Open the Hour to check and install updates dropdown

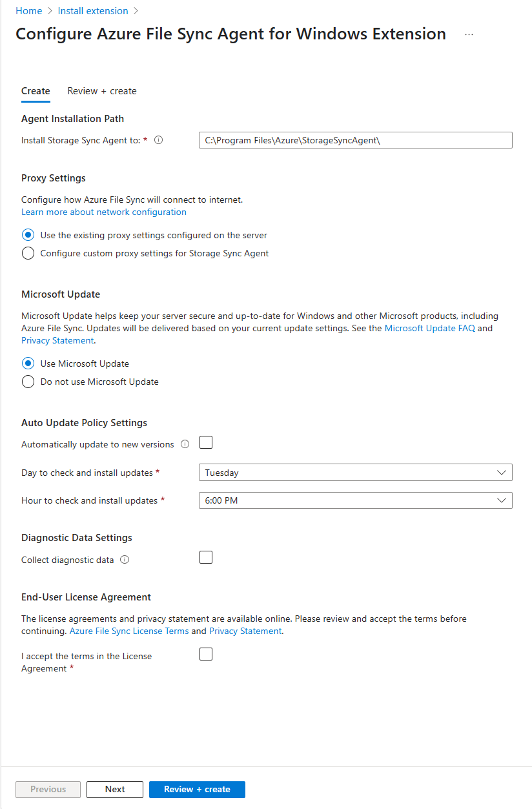tap(355, 500)
